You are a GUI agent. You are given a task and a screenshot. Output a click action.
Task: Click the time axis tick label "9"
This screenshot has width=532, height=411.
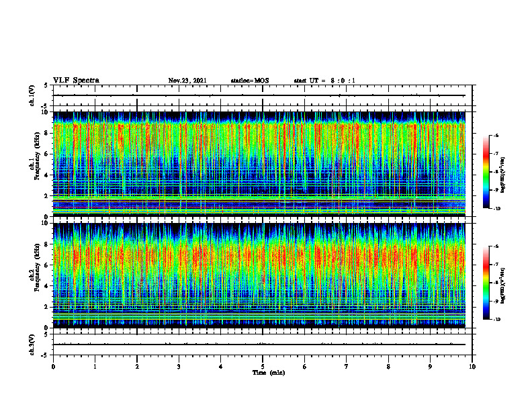pos(430,367)
